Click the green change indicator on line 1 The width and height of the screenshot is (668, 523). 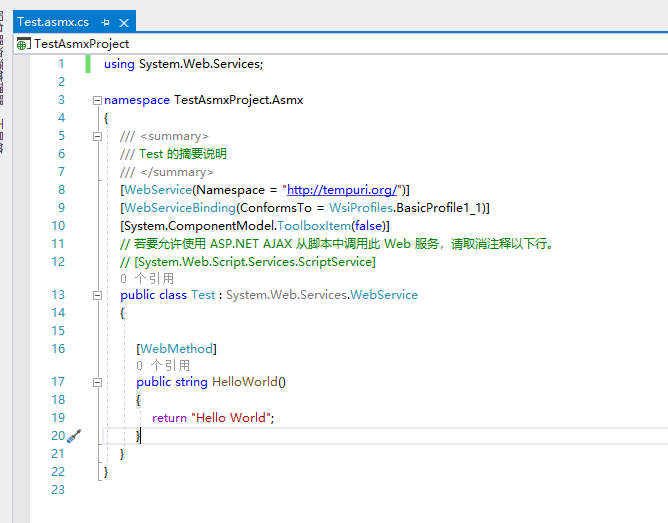88,64
